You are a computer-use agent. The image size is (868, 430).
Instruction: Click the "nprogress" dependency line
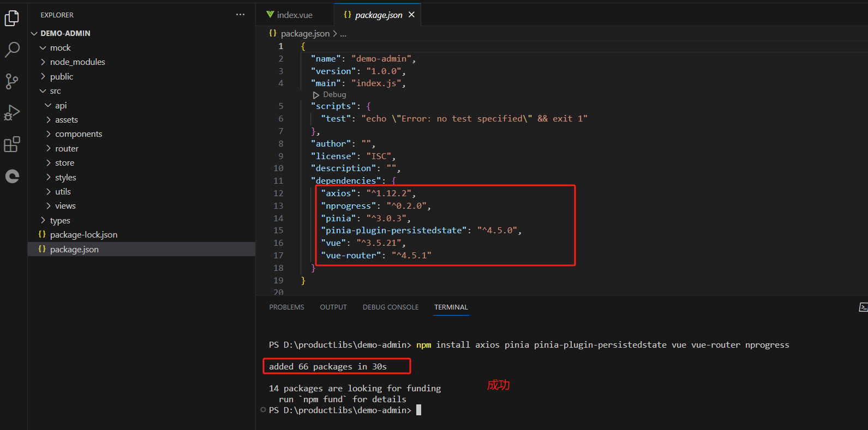pyautogui.click(x=376, y=206)
